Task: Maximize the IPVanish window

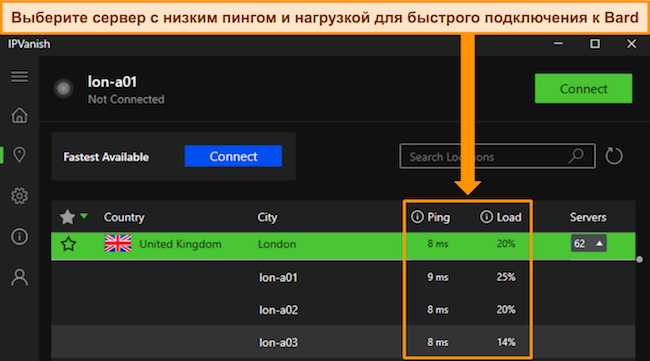Action: (595, 44)
